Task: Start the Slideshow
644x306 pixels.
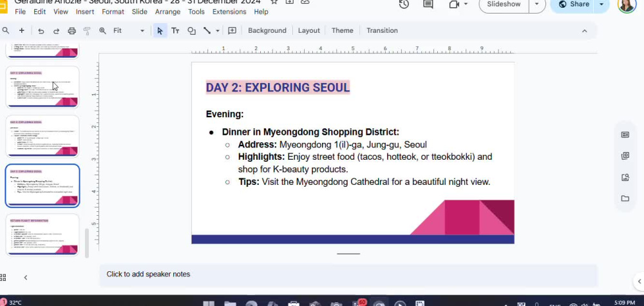Action: [x=504, y=4]
